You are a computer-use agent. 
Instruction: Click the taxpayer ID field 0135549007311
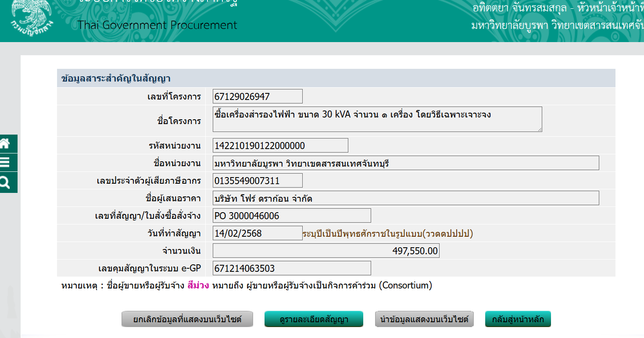(258, 181)
